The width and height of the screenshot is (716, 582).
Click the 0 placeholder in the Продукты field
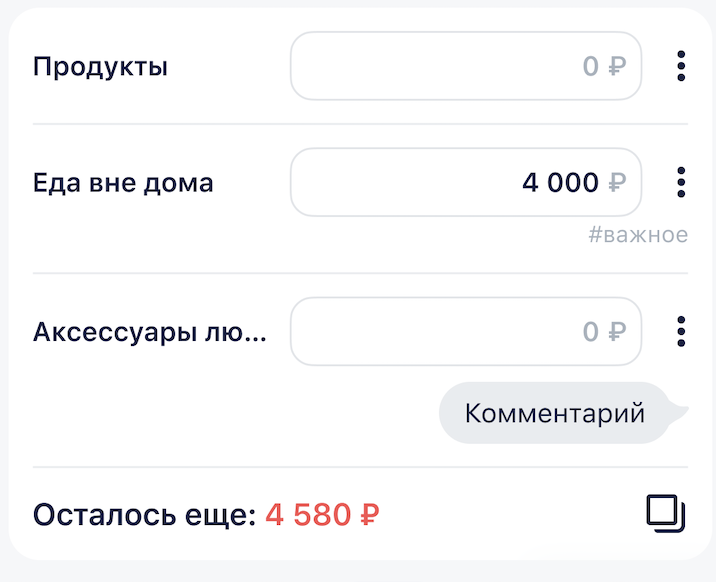coord(590,67)
